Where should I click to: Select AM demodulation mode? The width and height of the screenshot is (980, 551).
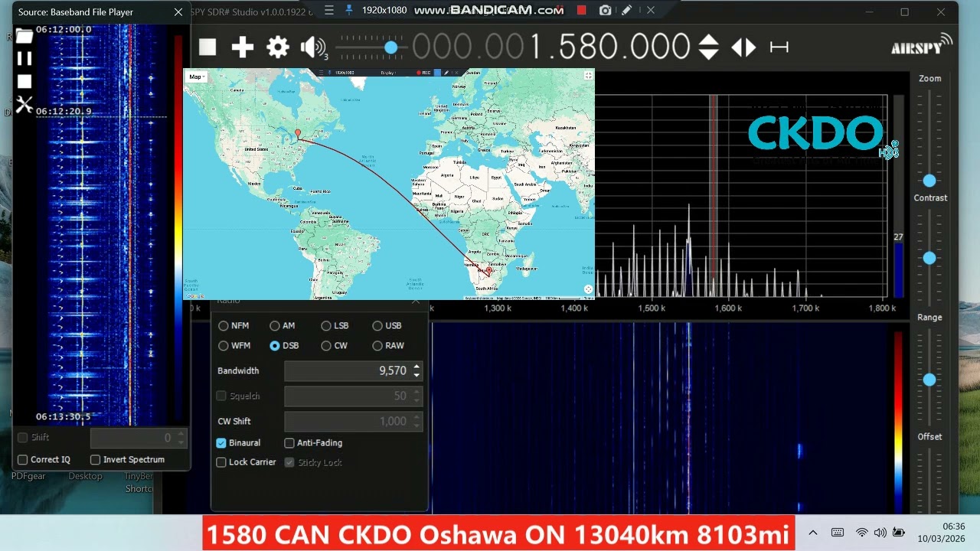coord(275,326)
